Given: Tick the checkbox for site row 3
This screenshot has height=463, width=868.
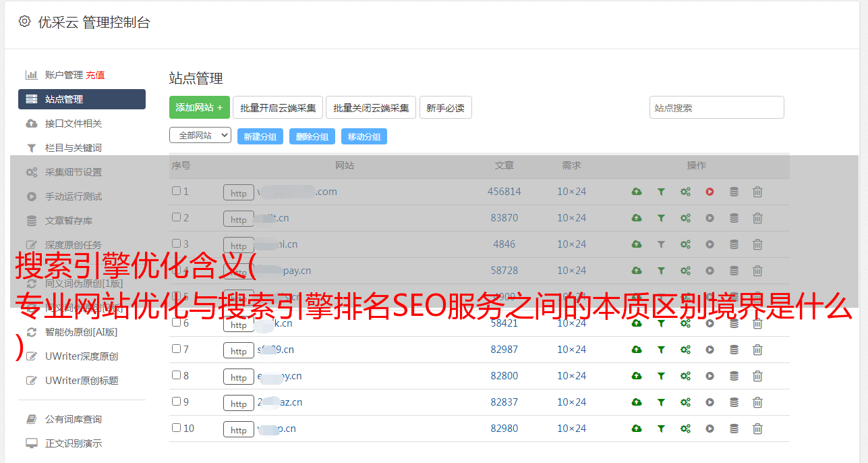Looking at the screenshot, I should click(x=176, y=244).
